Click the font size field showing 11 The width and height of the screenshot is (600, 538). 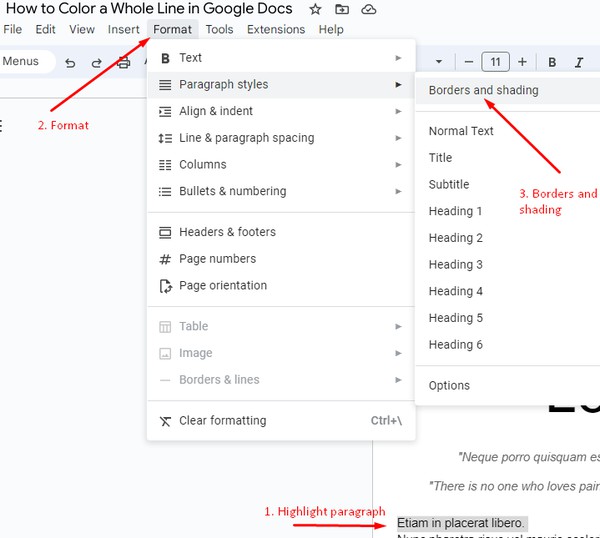[495, 62]
